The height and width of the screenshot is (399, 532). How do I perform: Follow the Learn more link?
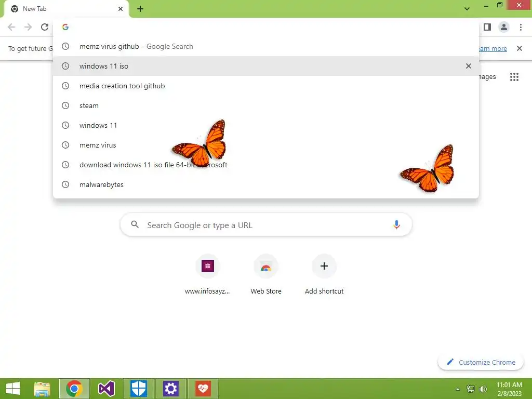tap(492, 48)
